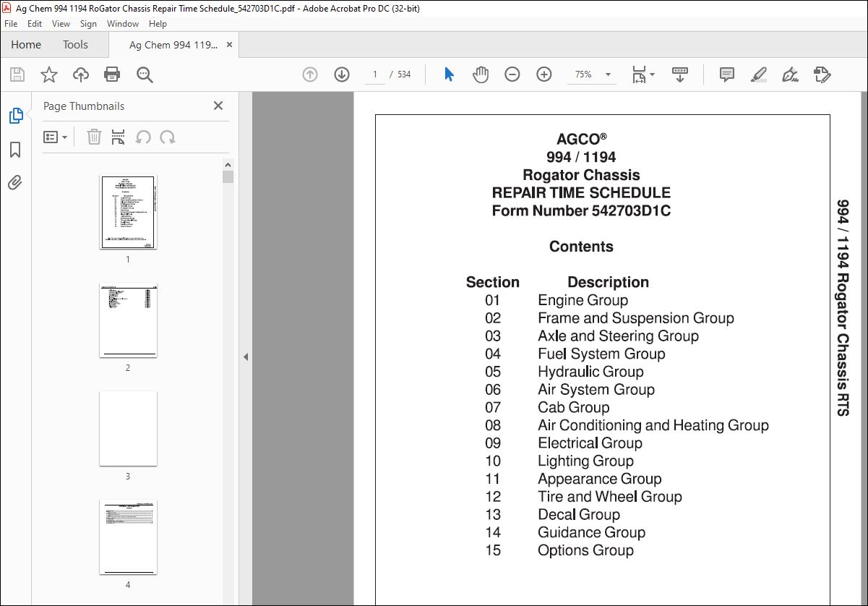Click the 'Options Group' contents entry

point(585,550)
